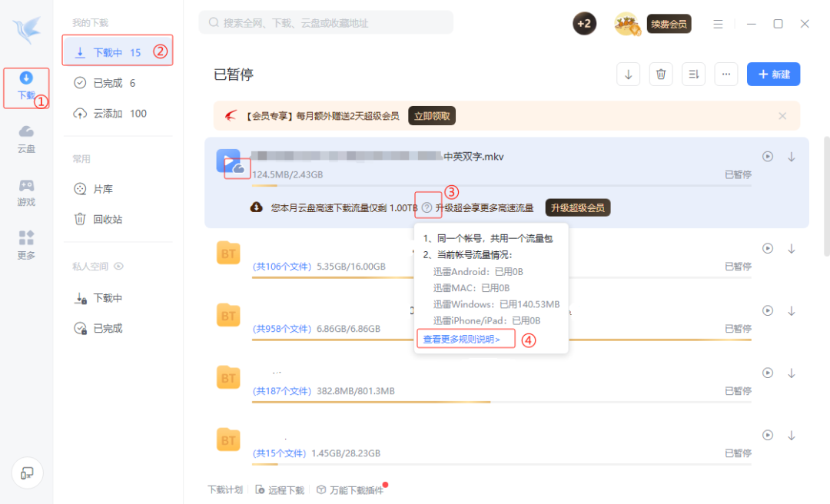830x504 pixels.
Task: Play the 958-file BT task
Action: click(x=768, y=310)
